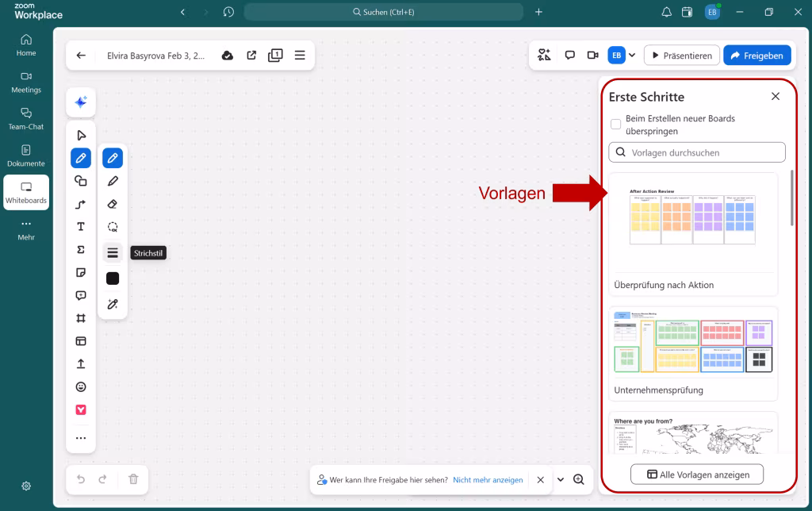This screenshot has height=511, width=812.
Task: Switch to the Eraser tool
Action: click(113, 203)
